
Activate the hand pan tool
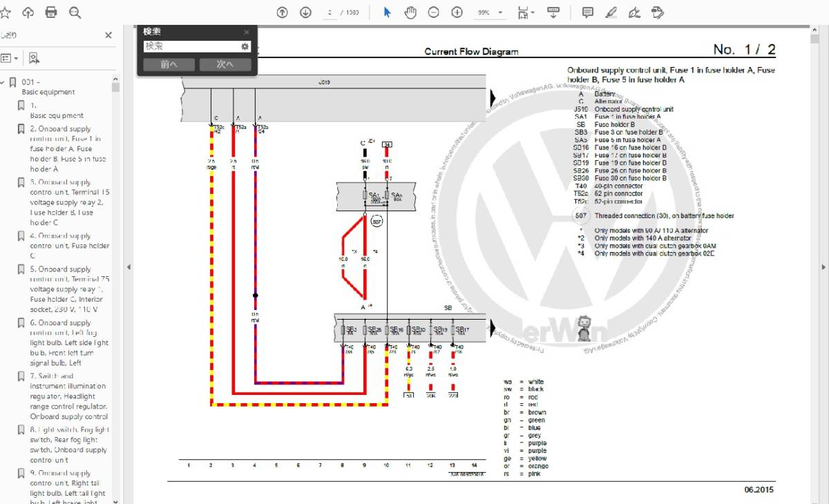click(410, 12)
